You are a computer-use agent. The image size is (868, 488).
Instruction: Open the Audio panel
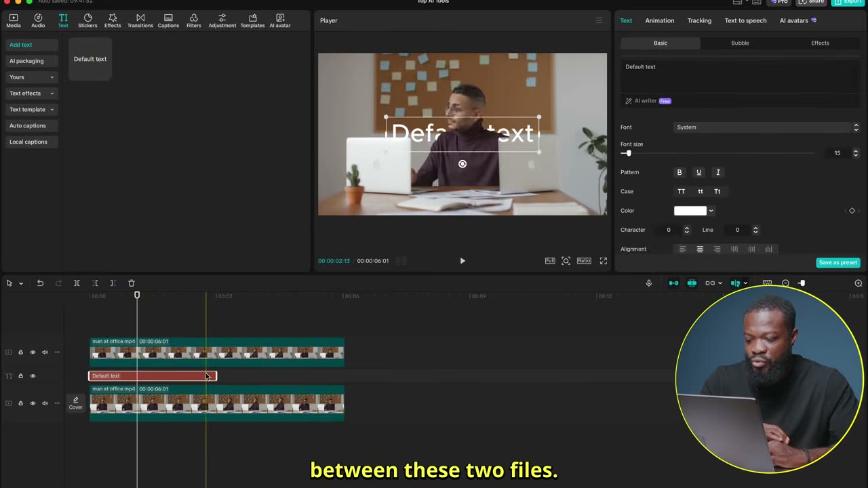tap(38, 21)
